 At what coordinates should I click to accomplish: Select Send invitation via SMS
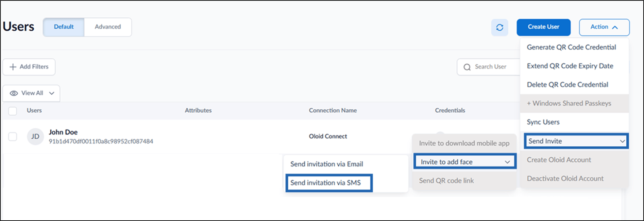(329, 183)
